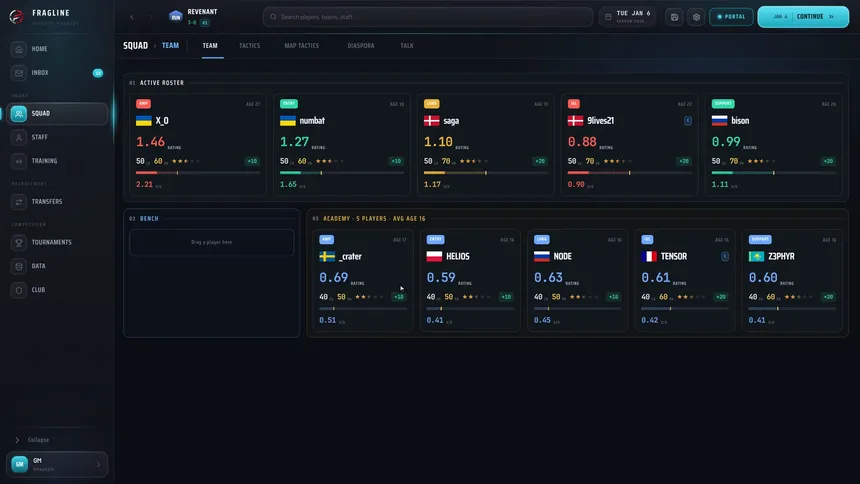Collapse the sidebar

[33, 440]
